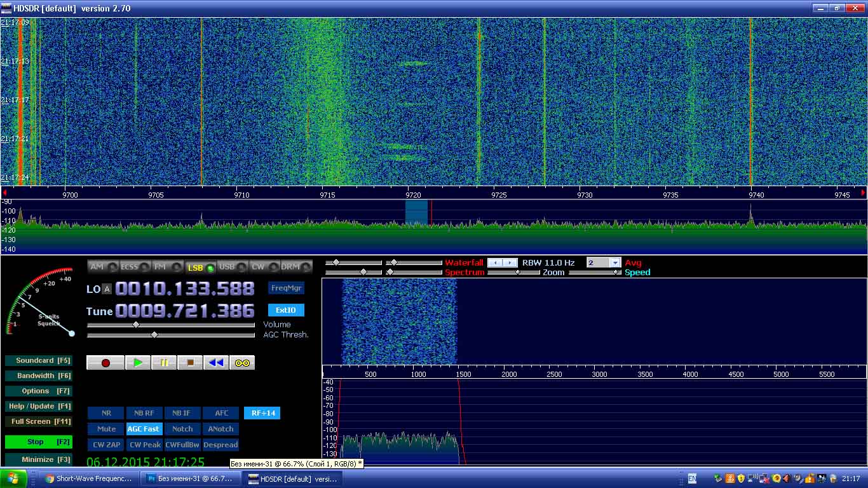Screen dimensions: 868x488
Task: Open the FreqMgr frequency manager
Action: click(x=286, y=288)
